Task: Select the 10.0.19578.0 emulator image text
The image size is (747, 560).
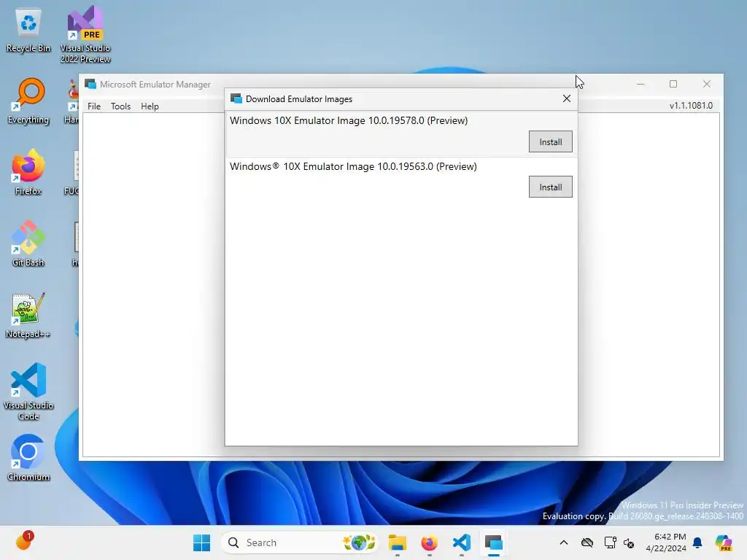Action: [x=349, y=120]
